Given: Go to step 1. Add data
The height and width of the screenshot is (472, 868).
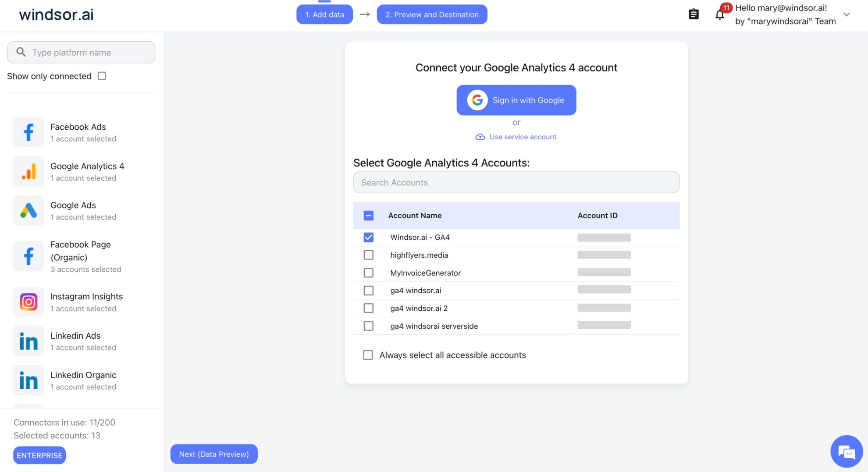Looking at the screenshot, I should (x=324, y=14).
